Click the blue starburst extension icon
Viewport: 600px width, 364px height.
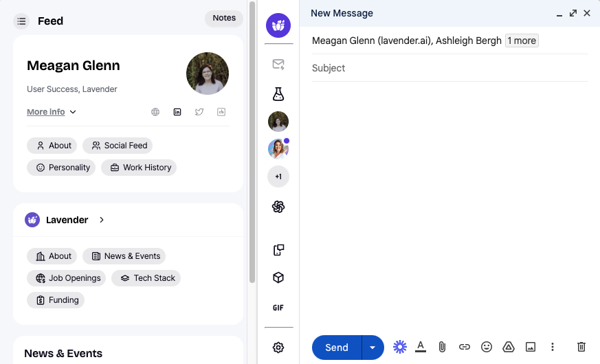(400, 347)
